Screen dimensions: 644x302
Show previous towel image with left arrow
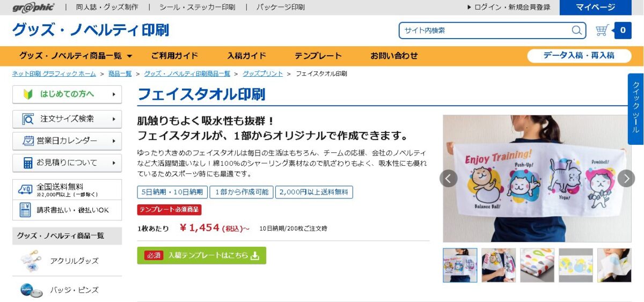pyautogui.click(x=449, y=179)
